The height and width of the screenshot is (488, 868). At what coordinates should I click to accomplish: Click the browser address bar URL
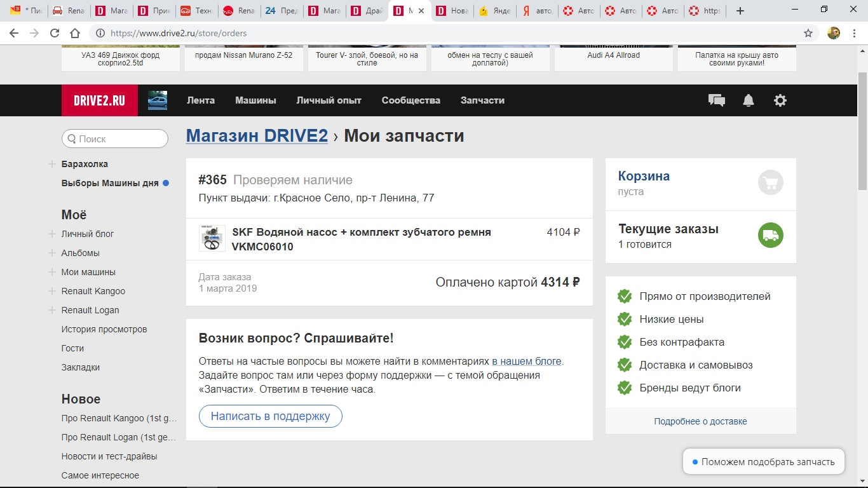179,33
